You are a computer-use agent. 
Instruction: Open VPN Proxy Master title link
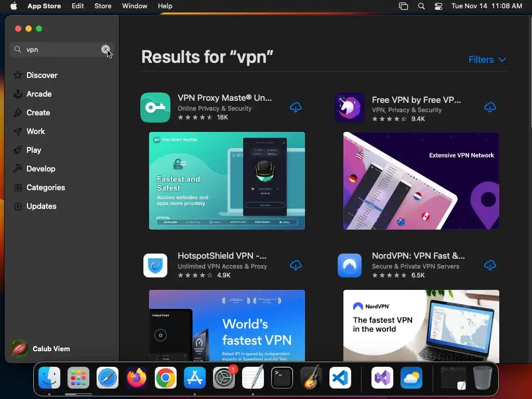click(x=224, y=98)
